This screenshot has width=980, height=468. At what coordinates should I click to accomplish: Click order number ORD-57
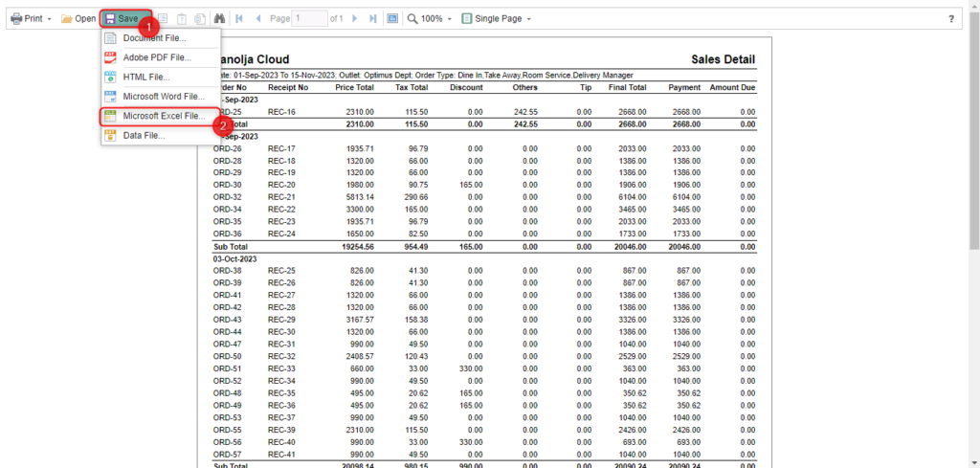tap(228, 454)
